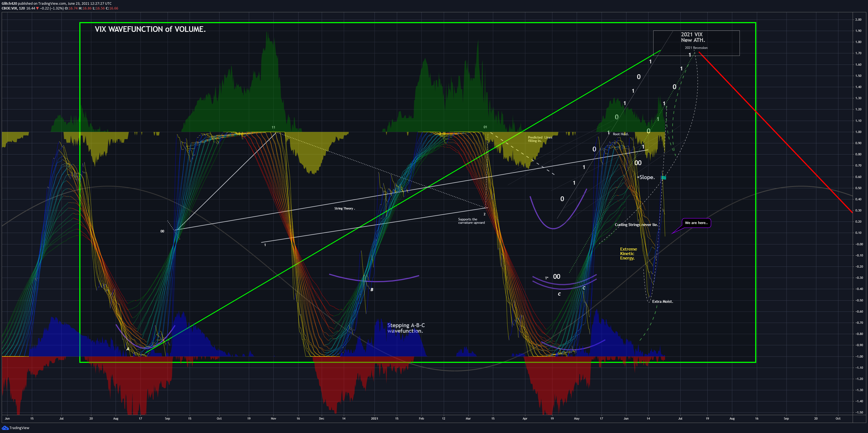The width and height of the screenshot is (868, 433).
Task: Click the '+Slope.' annotation
Action: tap(646, 177)
